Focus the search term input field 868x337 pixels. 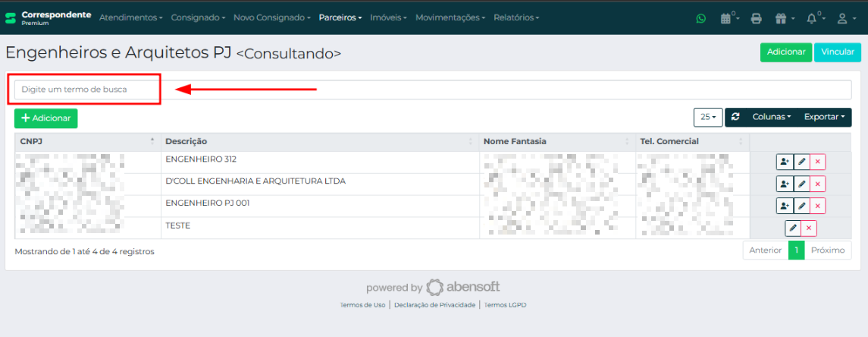point(432,90)
